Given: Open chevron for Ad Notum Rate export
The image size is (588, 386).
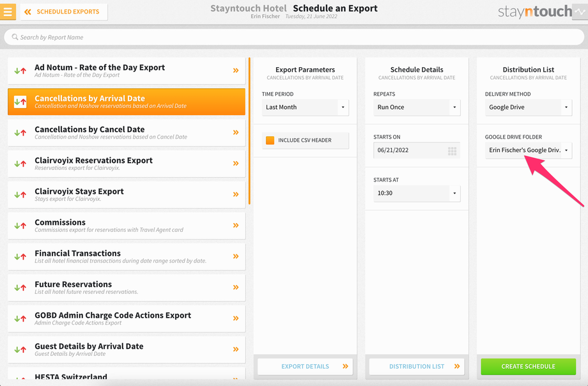Looking at the screenshot, I should point(235,70).
